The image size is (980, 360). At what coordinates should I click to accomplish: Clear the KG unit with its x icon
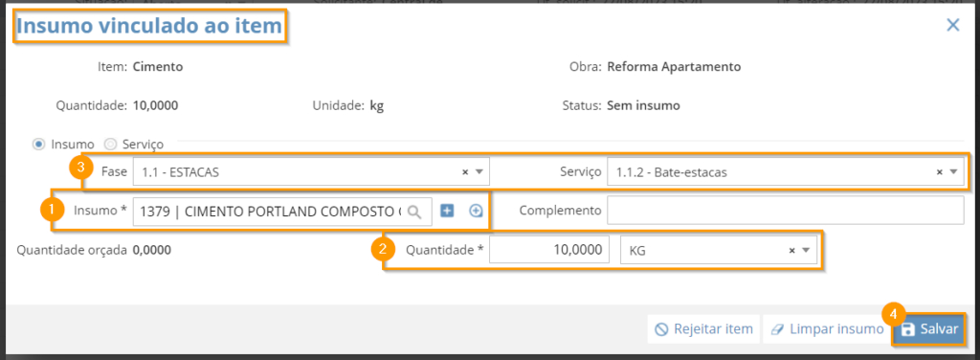(791, 251)
